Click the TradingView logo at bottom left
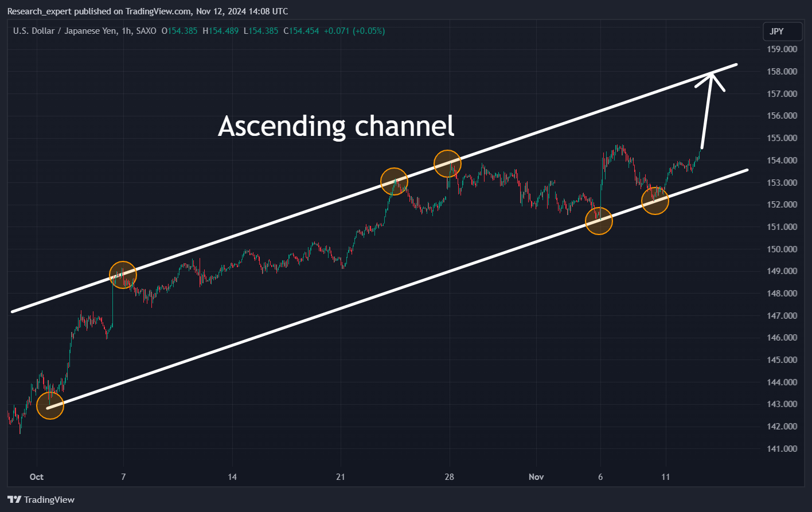Viewport: 812px width, 512px height. 41,500
